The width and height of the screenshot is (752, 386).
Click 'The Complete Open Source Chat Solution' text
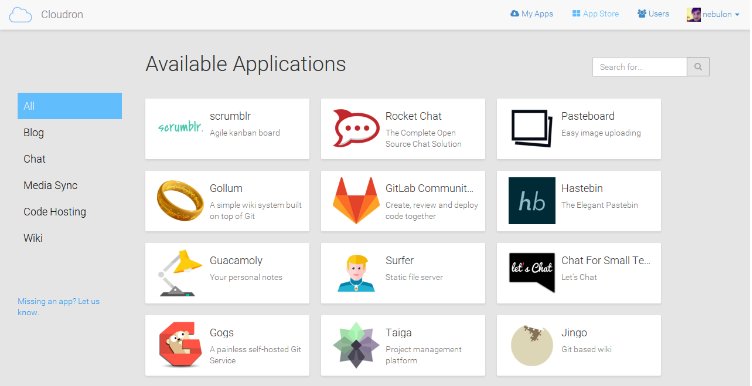[x=423, y=138]
